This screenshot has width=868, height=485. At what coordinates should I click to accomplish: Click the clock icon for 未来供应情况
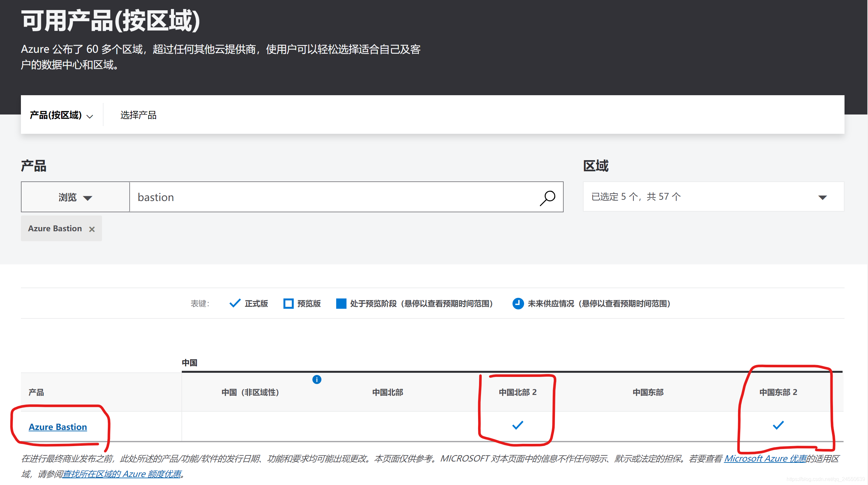[518, 304]
